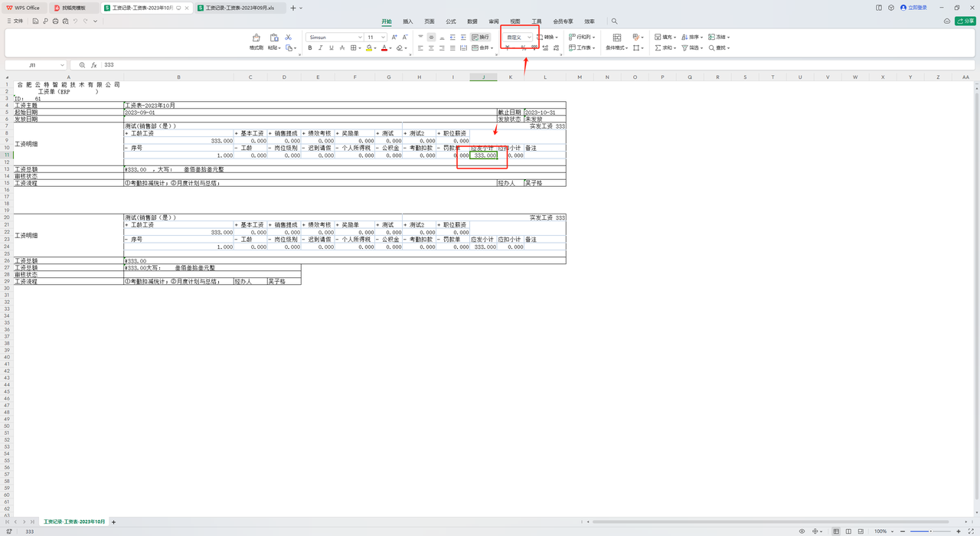Image resolution: width=980 pixels, height=536 pixels.
Task: Switch to the Formulas (公式) ribbon tab
Action: point(451,21)
